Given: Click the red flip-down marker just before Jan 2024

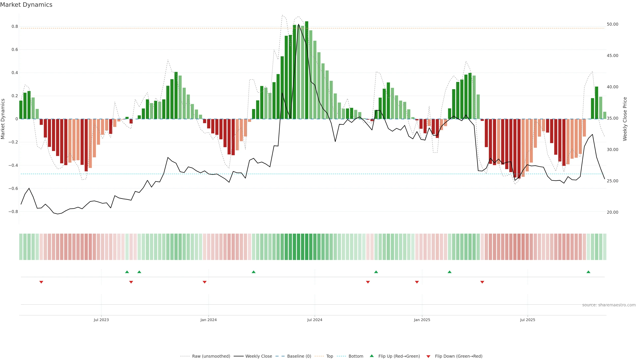Looking at the screenshot, I should point(204,282).
